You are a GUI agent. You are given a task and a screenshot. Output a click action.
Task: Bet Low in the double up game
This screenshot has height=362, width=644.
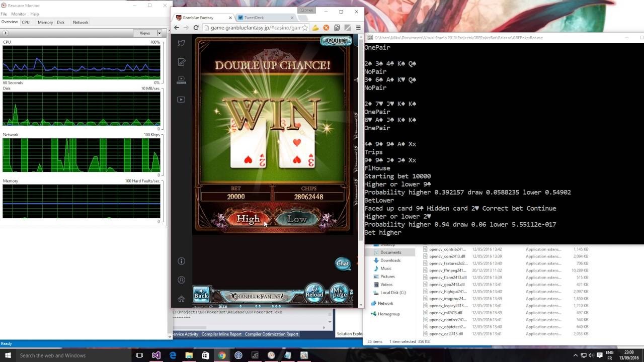[x=297, y=219]
